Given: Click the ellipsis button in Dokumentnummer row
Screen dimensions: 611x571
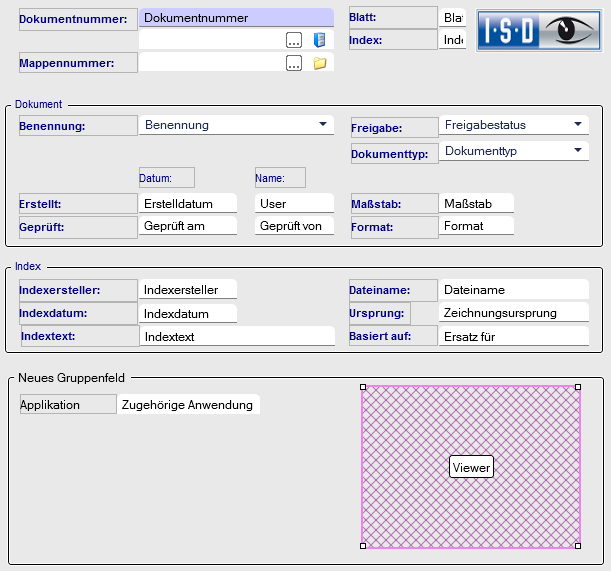Looking at the screenshot, I should click(x=293, y=40).
